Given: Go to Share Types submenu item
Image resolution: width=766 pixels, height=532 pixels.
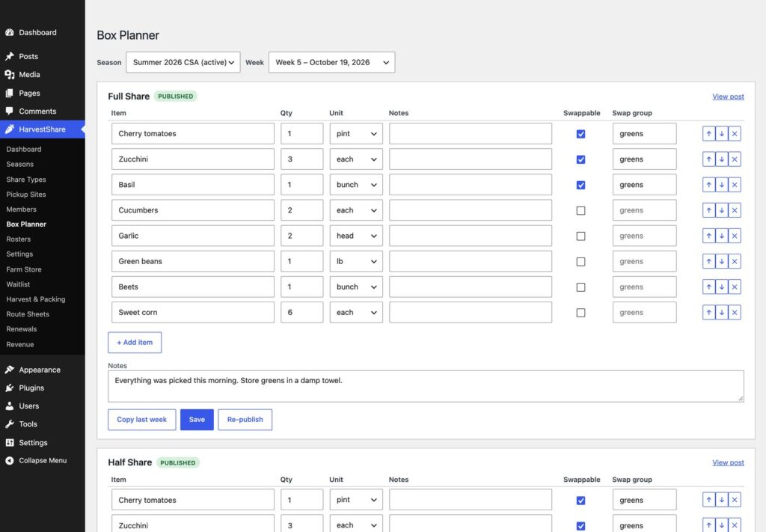Looking at the screenshot, I should [26, 180].
